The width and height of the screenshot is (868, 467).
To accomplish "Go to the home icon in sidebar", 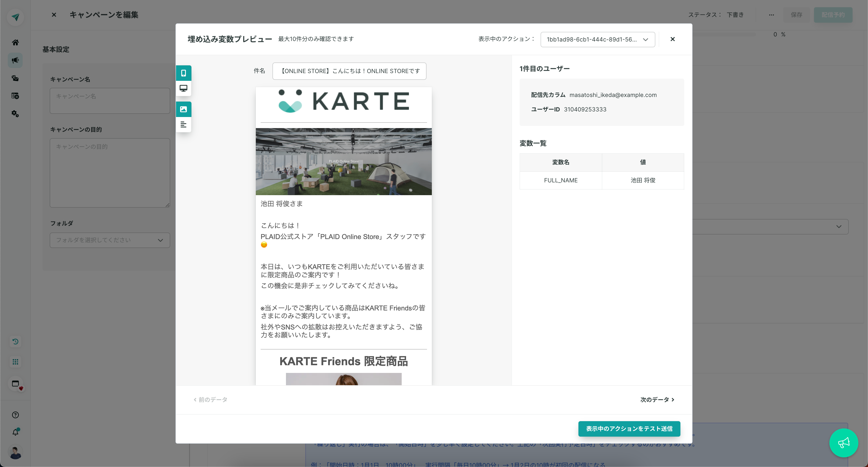I will click(x=15, y=42).
